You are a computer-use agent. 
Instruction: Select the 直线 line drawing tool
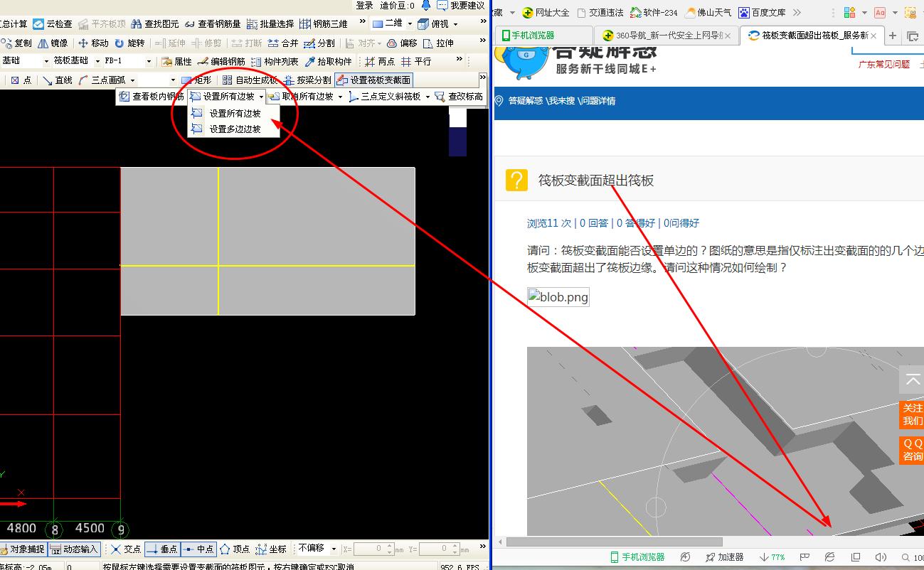[x=57, y=80]
